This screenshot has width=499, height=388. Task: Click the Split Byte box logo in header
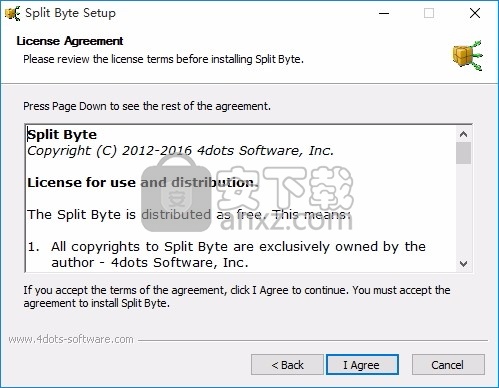468,55
